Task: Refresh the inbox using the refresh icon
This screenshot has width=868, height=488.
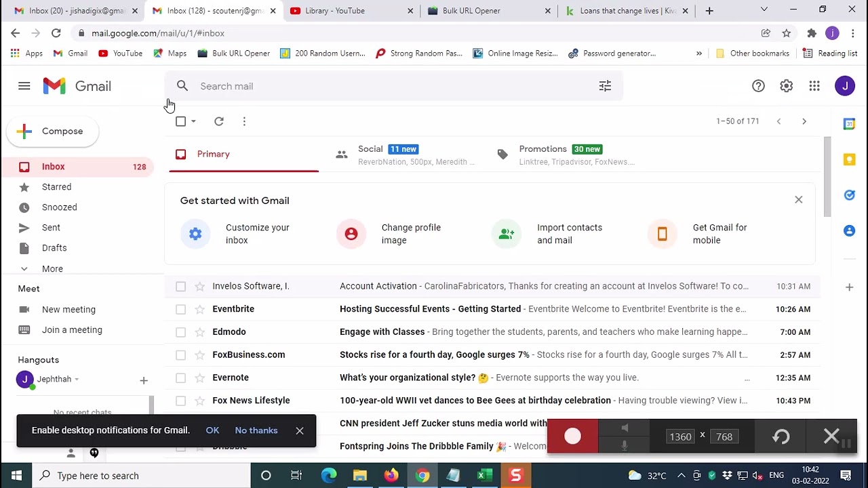Action: click(219, 121)
